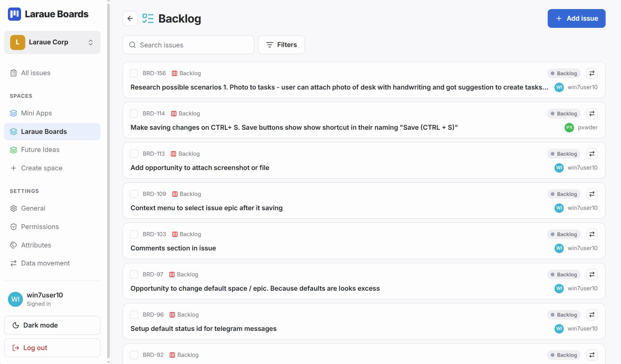Click the red epic icon on BRD-109

tap(175, 194)
